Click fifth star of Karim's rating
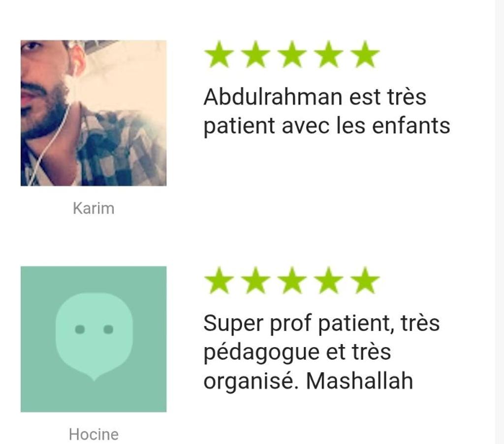Image resolution: width=504 pixels, height=444 pixels. tap(365, 54)
